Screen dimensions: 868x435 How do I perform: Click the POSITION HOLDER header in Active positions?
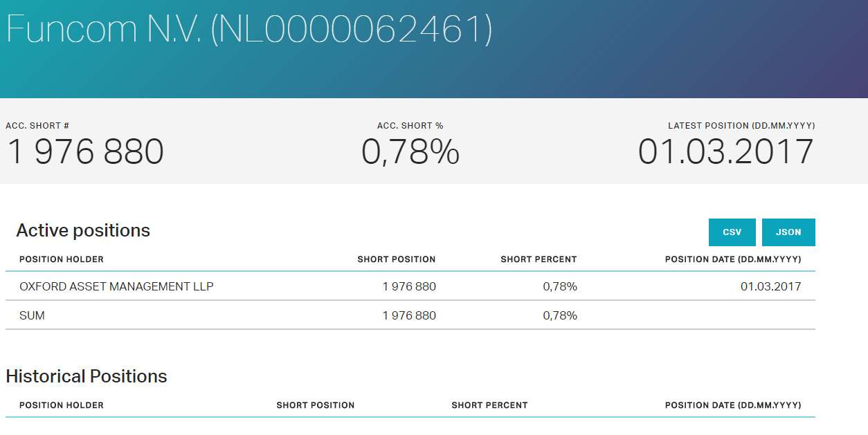coord(62,259)
